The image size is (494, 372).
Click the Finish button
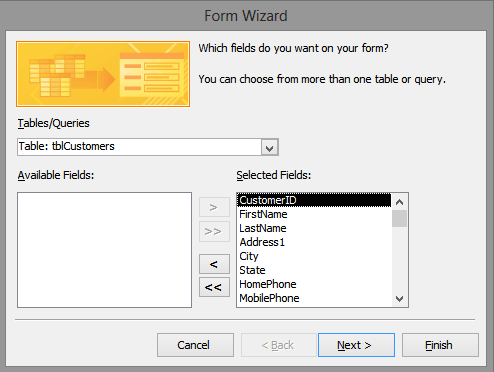(440, 345)
